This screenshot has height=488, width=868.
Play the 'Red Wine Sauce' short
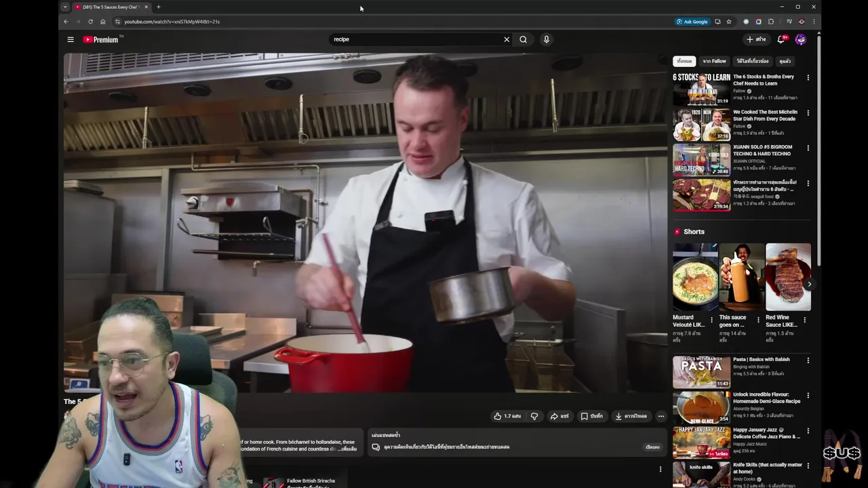[788, 277]
